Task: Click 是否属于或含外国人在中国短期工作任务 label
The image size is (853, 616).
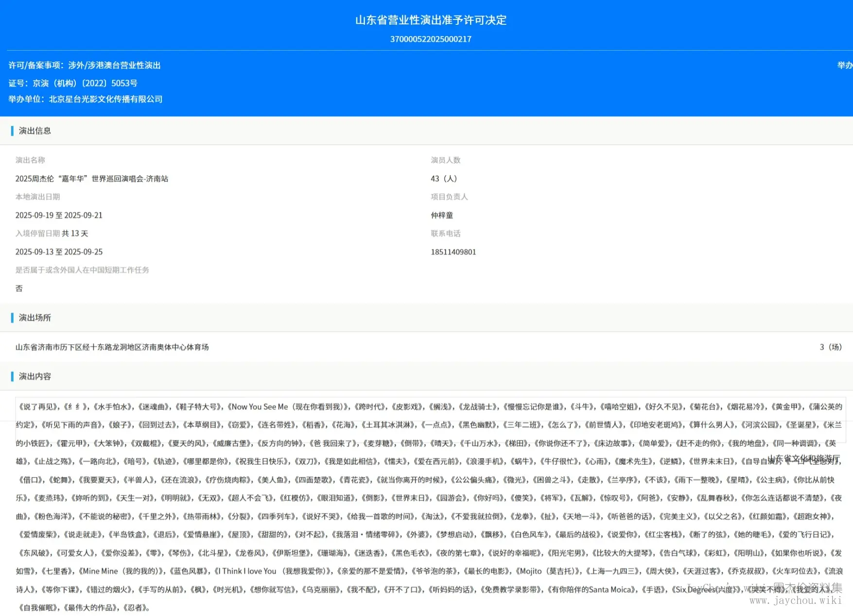Action: coord(82,270)
